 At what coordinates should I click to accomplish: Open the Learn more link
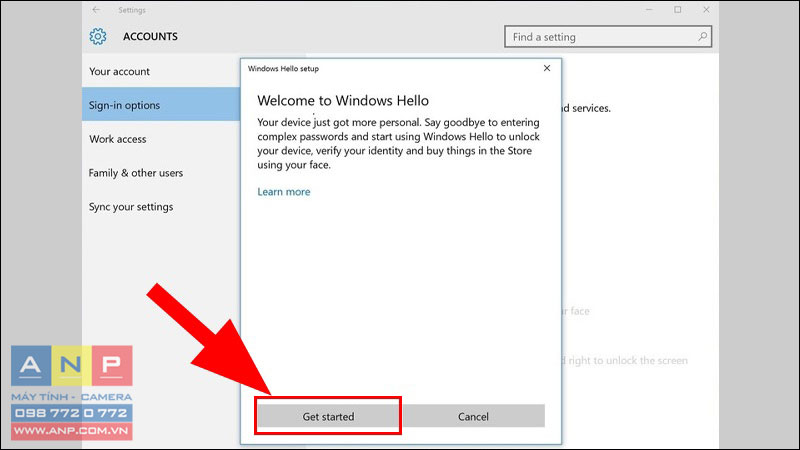point(284,192)
